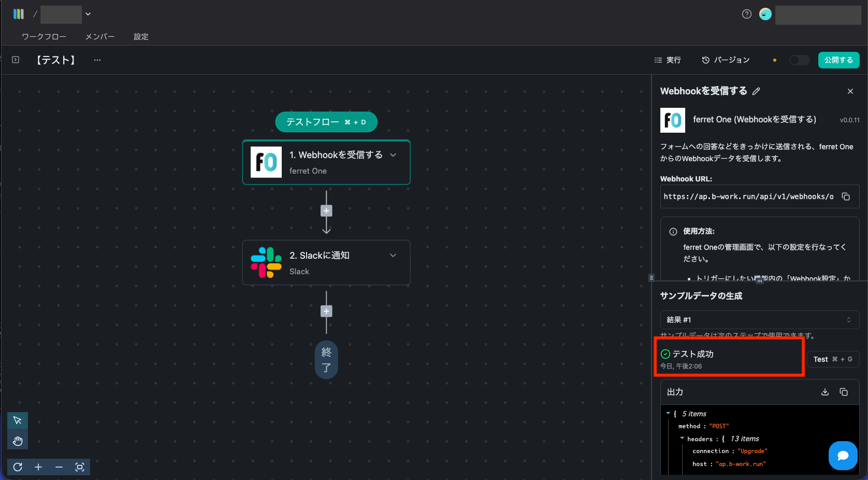Image resolution: width=868 pixels, height=480 pixels.
Task: Download the 出力 output data
Action: point(825,392)
